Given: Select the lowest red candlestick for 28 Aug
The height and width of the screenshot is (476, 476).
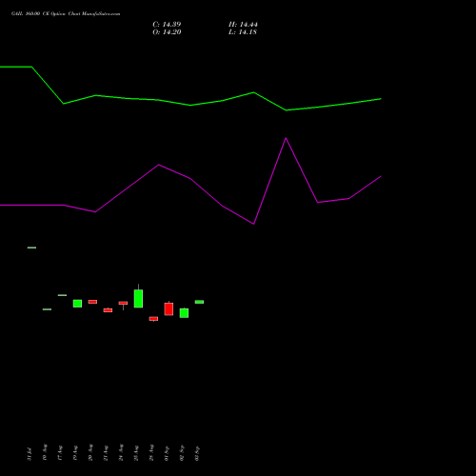Looking at the screenshot, I should (x=153, y=319).
